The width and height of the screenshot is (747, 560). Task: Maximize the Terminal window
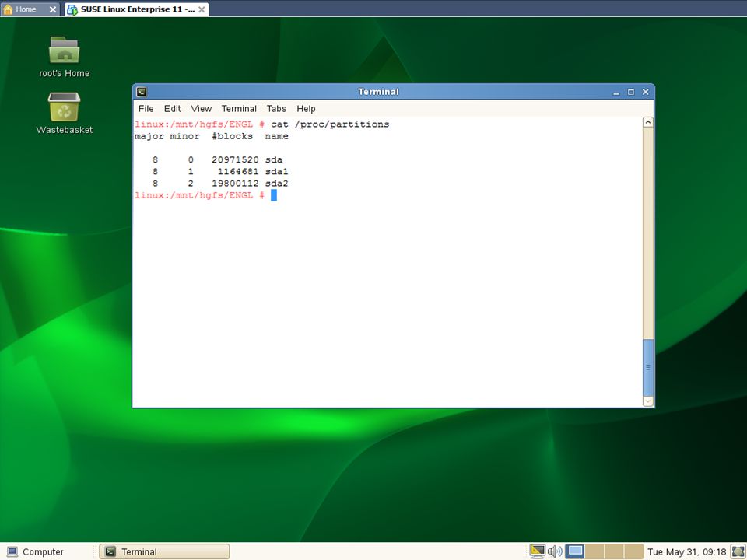pos(631,92)
